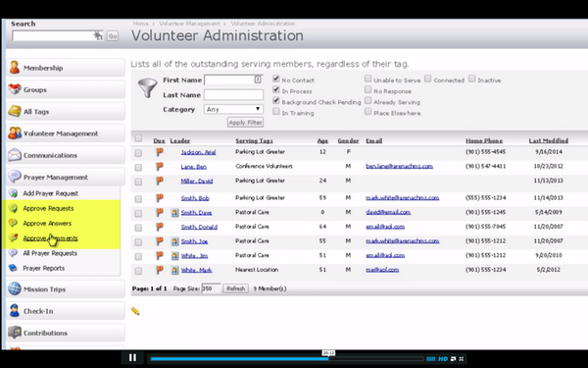The image size is (588, 368).
Task: Open All Prayer Requests menu entry
Action: point(50,253)
